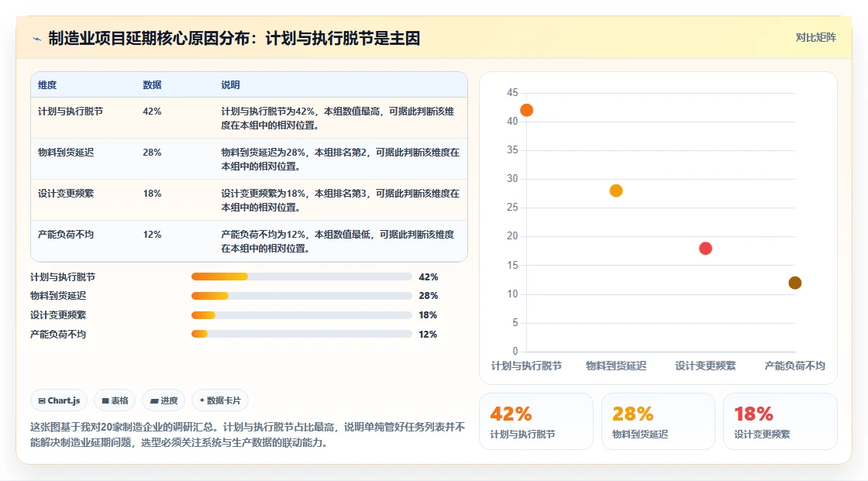
Task: Click the 对比矩阵 label in header
Action: coord(815,38)
